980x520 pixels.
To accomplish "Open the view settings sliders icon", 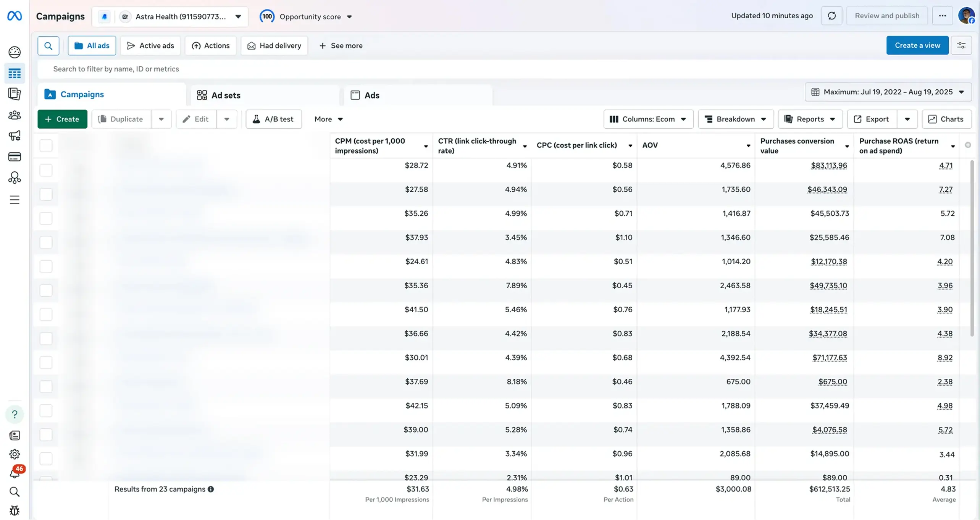I will point(961,45).
